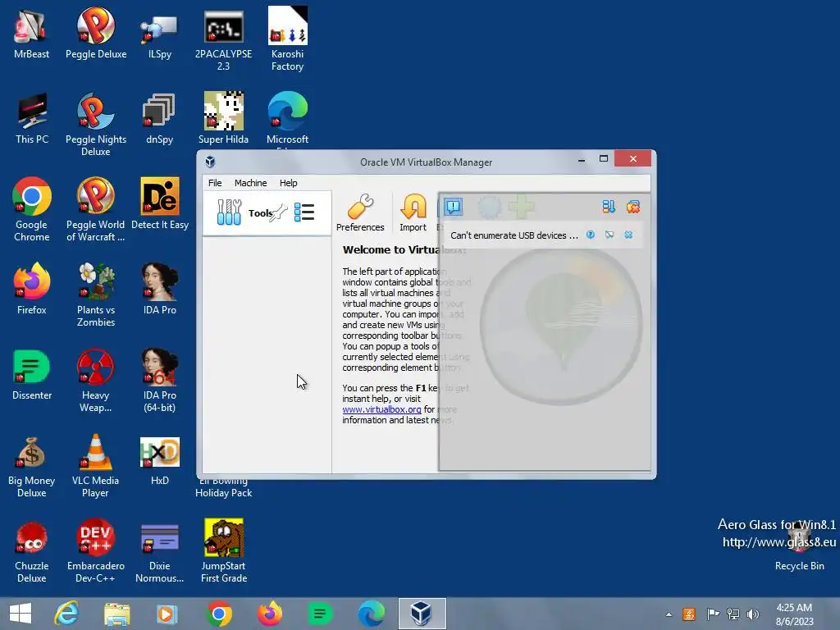
Task: Expand the "Can't enumerate USB devices" message
Action: 514,235
